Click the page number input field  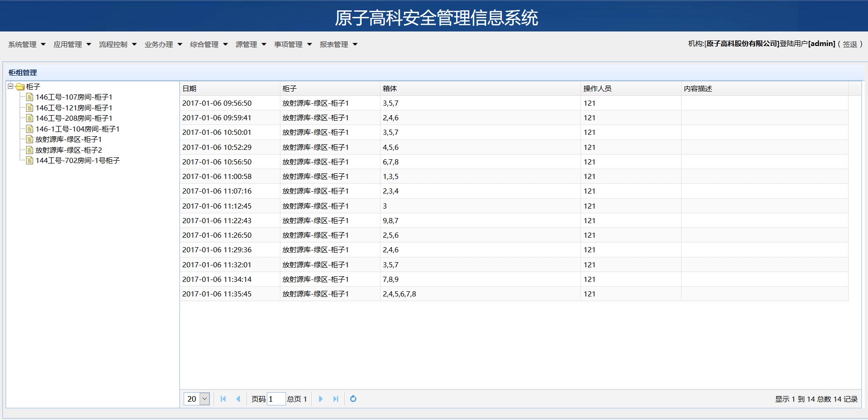click(x=276, y=399)
